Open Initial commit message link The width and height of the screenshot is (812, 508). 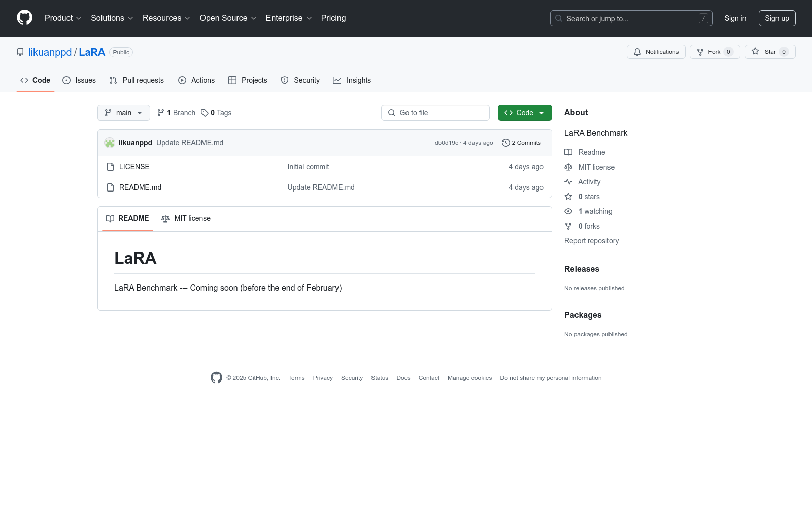click(308, 167)
